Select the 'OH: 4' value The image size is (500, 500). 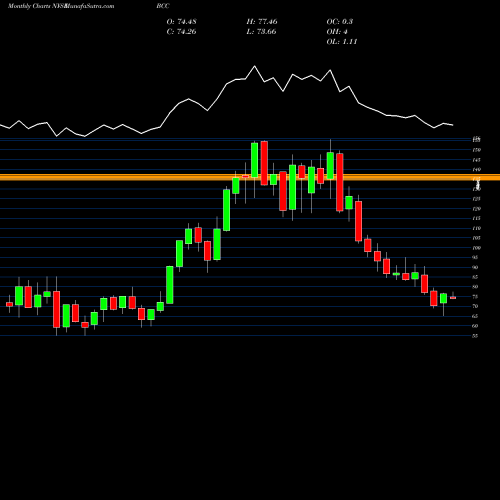click(x=337, y=32)
